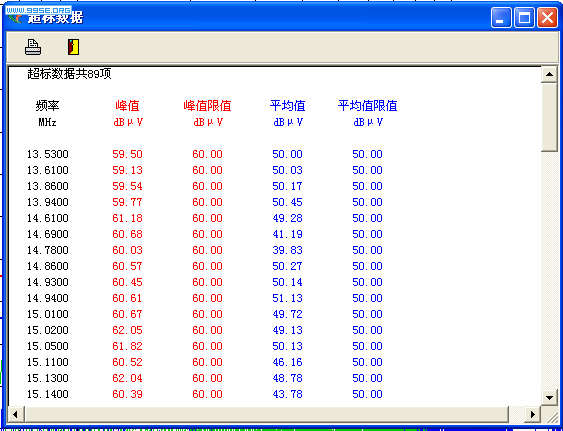Click the 超标数据共89项 summary text

click(x=69, y=74)
